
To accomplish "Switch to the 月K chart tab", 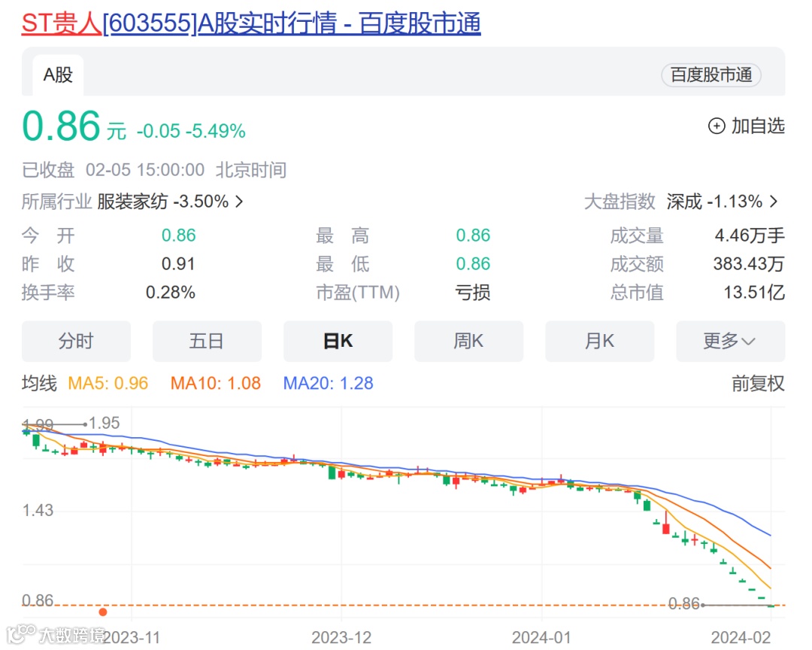I will (x=600, y=341).
